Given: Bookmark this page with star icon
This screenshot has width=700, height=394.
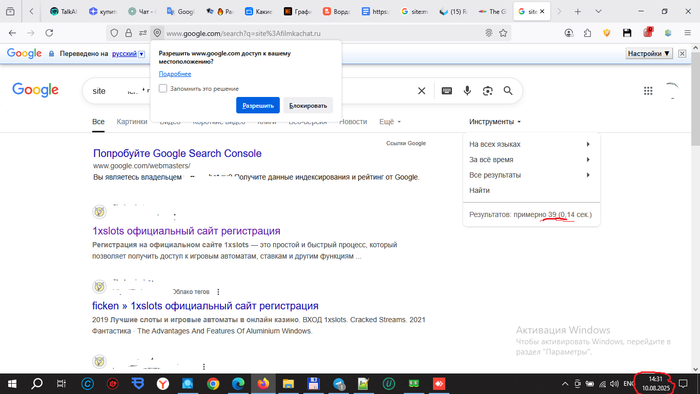Looking at the screenshot, I should click(x=503, y=33).
